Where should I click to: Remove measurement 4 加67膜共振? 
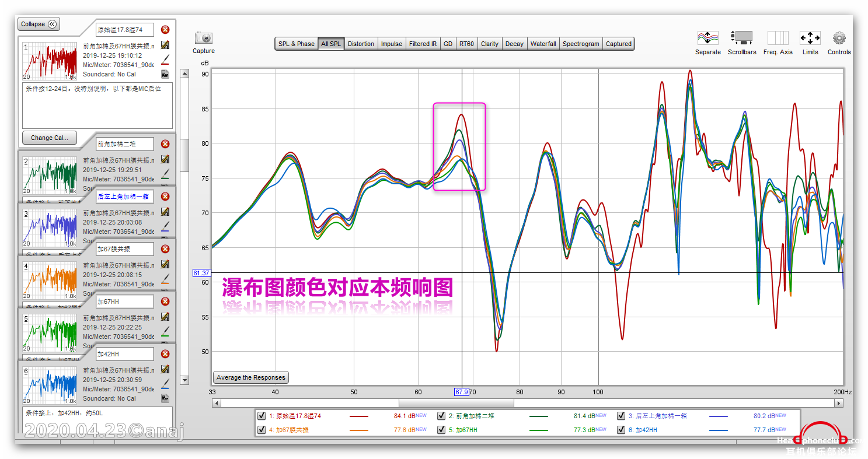(x=165, y=249)
